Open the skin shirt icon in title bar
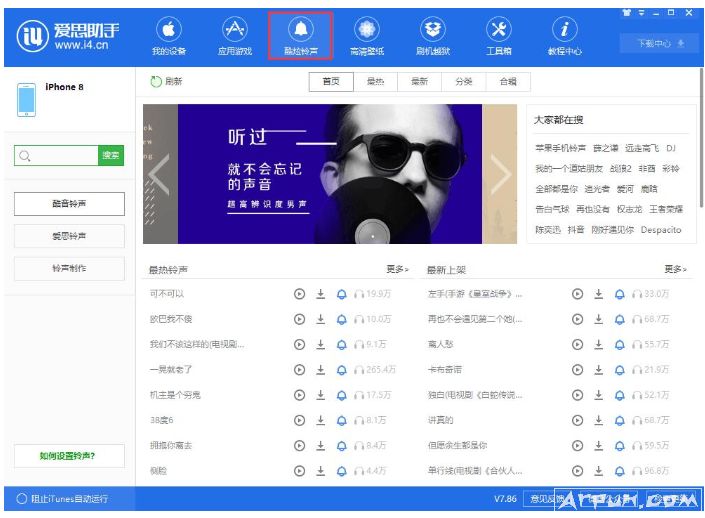The image size is (705, 518). pos(626,13)
